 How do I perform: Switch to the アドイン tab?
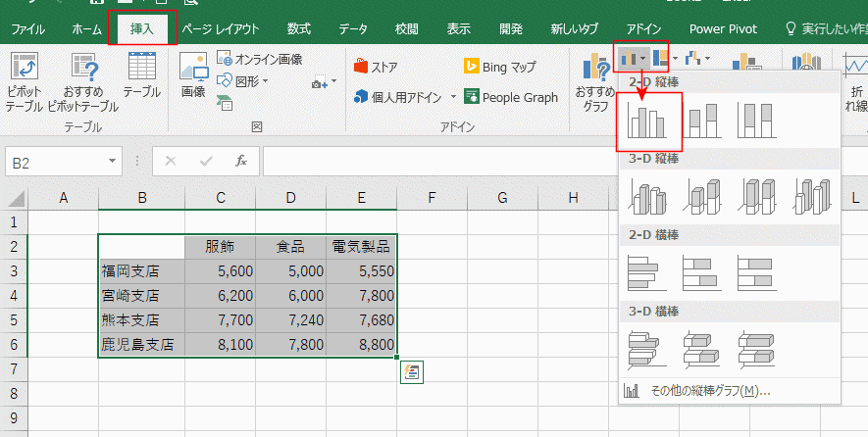click(x=643, y=29)
